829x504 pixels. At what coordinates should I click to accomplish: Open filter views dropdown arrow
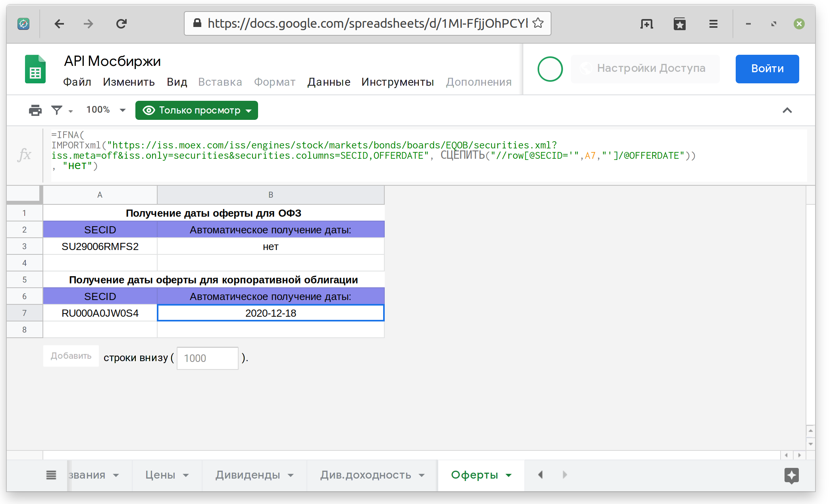pos(71,111)
